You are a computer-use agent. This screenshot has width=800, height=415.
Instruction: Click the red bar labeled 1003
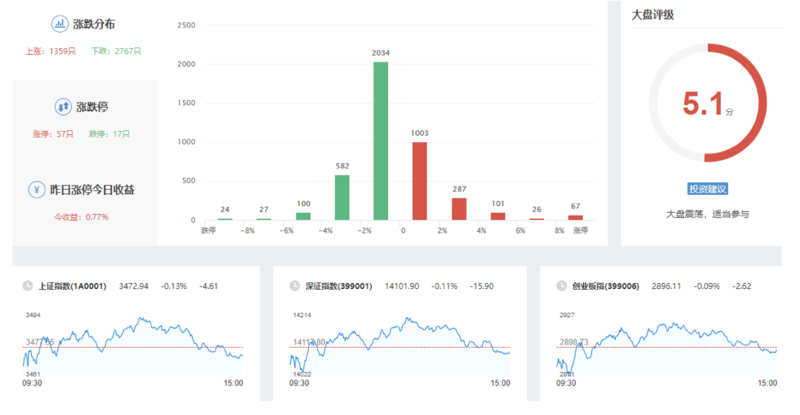[420, 180]
